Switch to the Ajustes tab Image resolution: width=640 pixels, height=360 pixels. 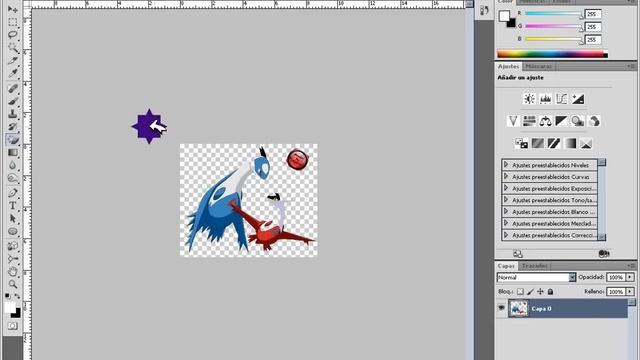[508, 66]
